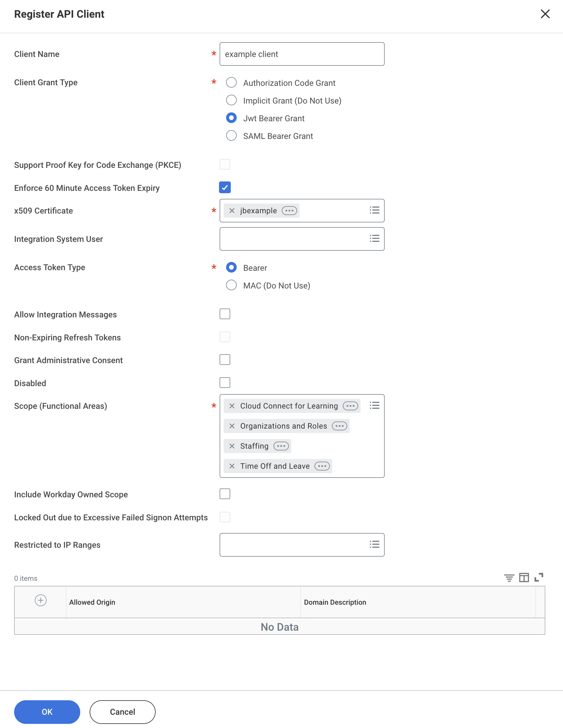Check Grant Administrative Consent
Image resolution: width=563 pixels, height=728 pixels.
225,360
